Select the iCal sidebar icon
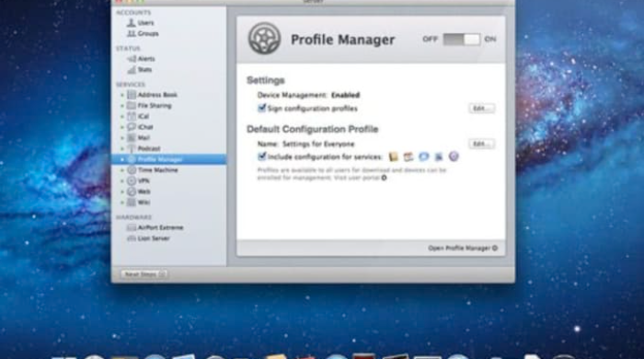 tap(132, 116)
